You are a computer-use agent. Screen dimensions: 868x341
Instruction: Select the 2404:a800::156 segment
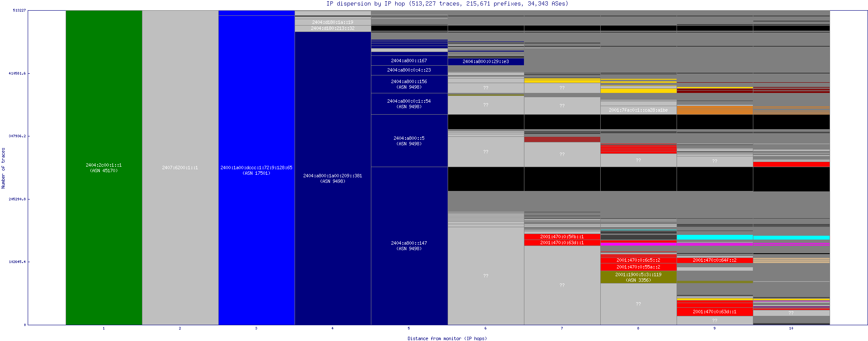[409, 84]
